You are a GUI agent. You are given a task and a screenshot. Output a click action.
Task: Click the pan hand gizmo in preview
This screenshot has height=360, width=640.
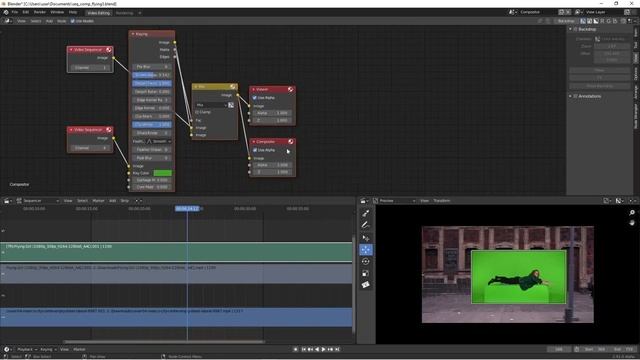[632, 223]
